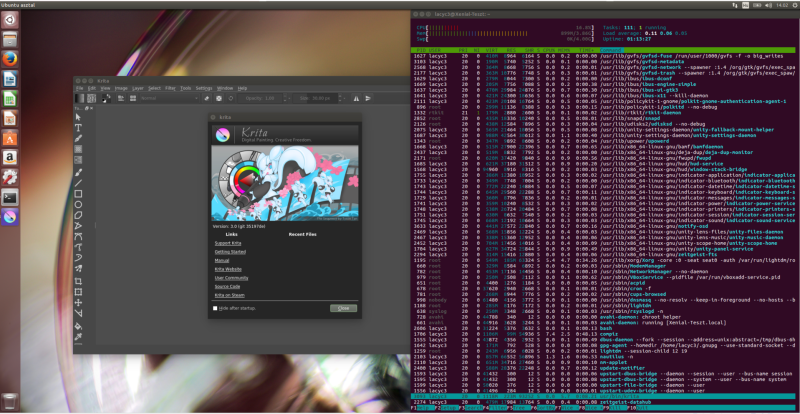Open the Settings menu in Krita
Viewport: 800px width, 414px height.
(204, 88)
